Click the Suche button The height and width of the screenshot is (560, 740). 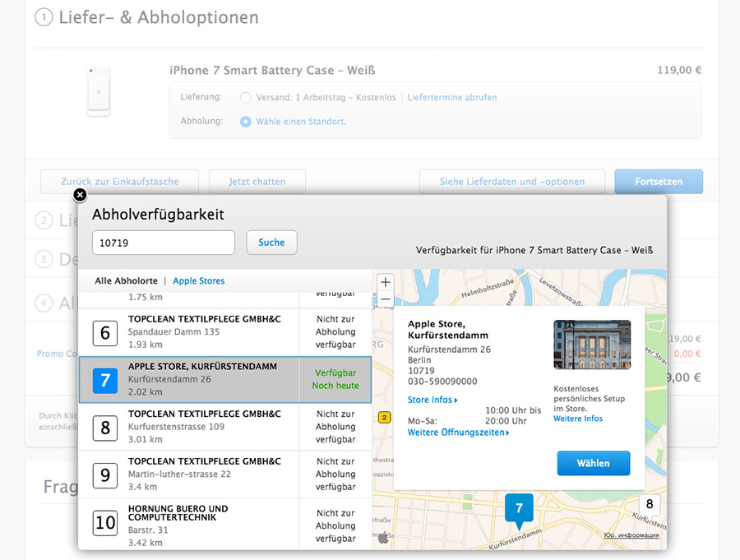tap(272, 243)
